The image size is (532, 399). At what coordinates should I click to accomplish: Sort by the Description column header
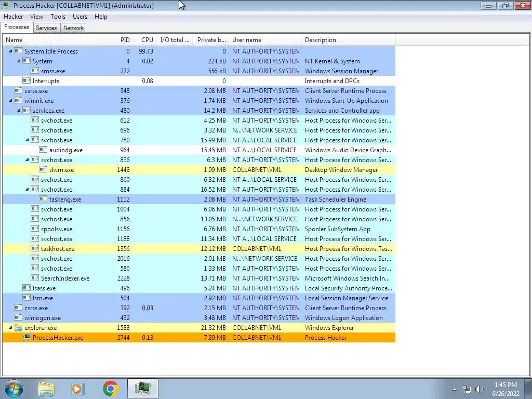pos(349,39)
